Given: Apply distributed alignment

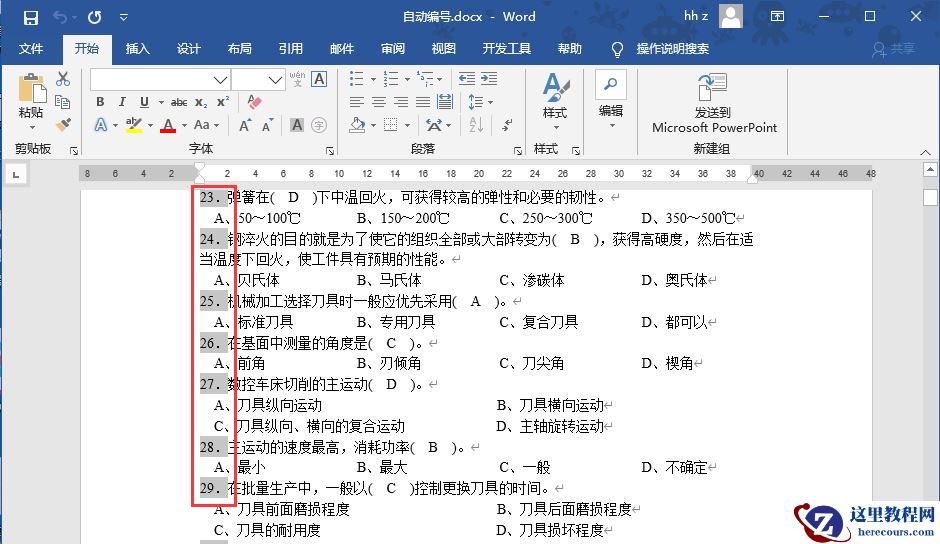Looking at the screenshot, I should pyautogui.click(x=445, y=102).
